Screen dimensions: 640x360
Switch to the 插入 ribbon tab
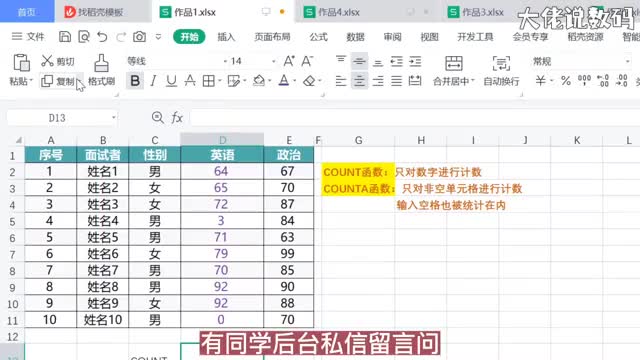226,37
